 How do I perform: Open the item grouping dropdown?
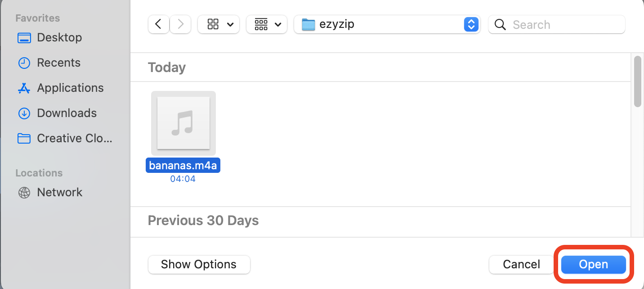[x=267, y=24]
